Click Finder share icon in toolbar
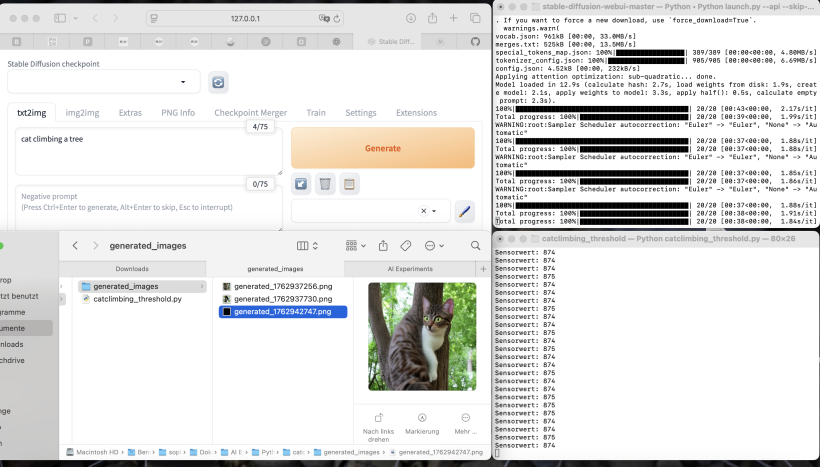 [383, 245]
